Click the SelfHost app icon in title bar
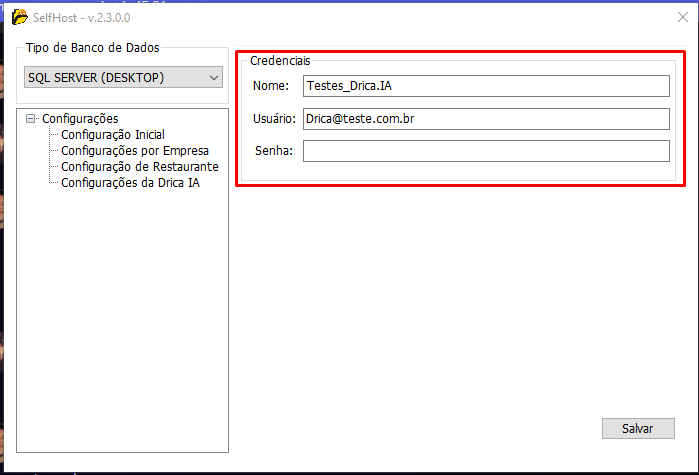This screenshot has width=699, height=475. click(x=19, y=16)
